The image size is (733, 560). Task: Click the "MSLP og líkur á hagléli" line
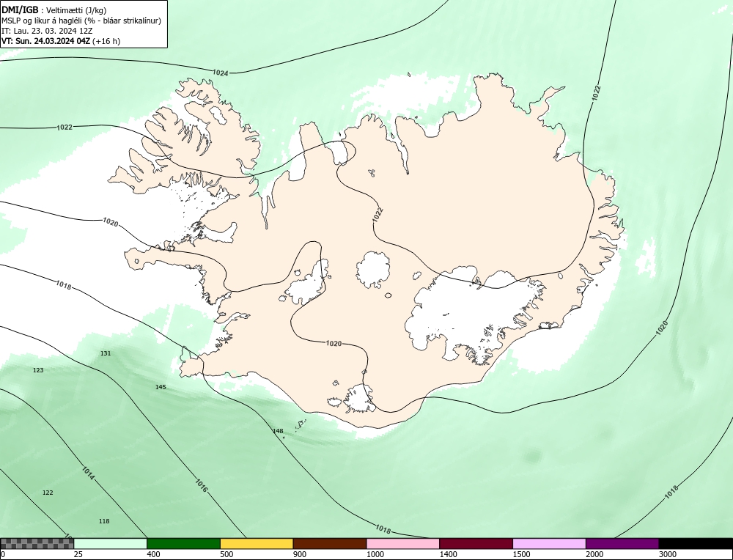[x=81, y=21]
